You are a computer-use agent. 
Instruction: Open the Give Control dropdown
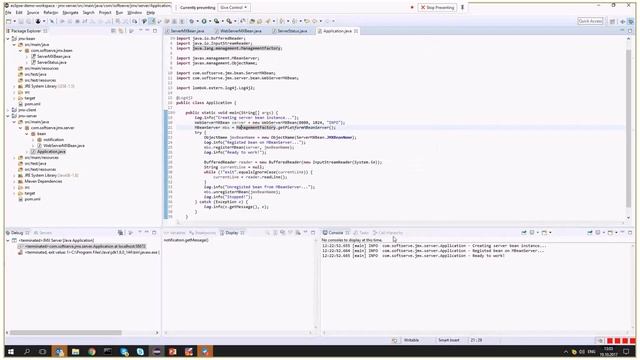[x=233, y=7]
